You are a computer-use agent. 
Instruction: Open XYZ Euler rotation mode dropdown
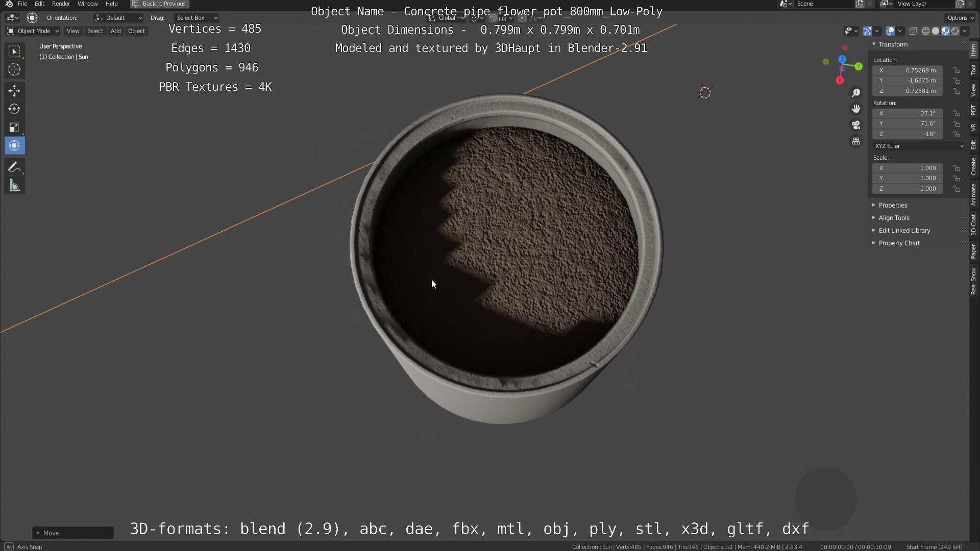[x=919, y=146]
